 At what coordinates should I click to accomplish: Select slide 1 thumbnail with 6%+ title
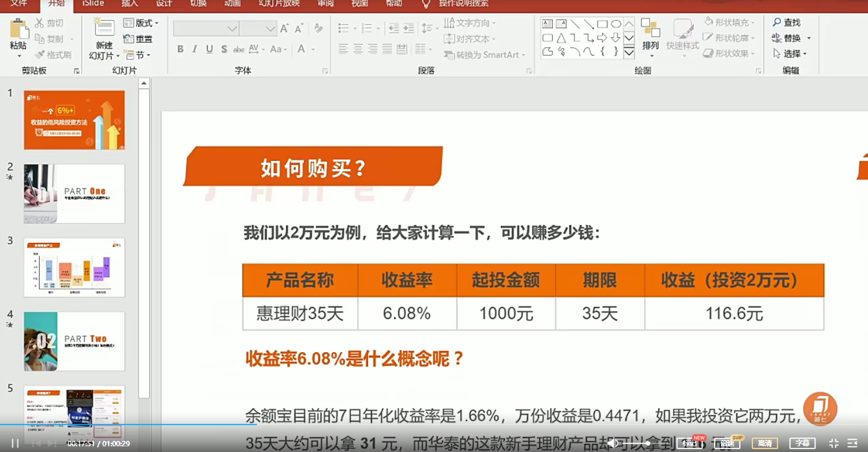coord(74,120)
